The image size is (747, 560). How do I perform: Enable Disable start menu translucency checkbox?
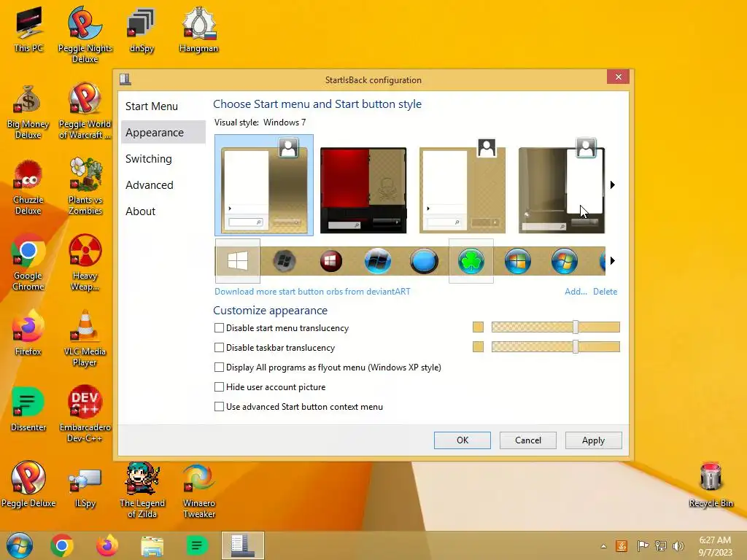[219, 327]
